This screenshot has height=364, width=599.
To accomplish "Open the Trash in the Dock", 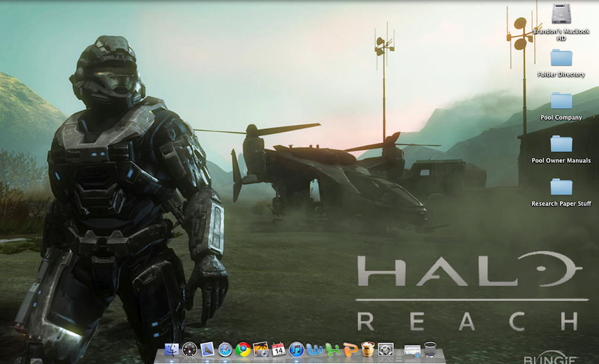I will pos(430,350).
